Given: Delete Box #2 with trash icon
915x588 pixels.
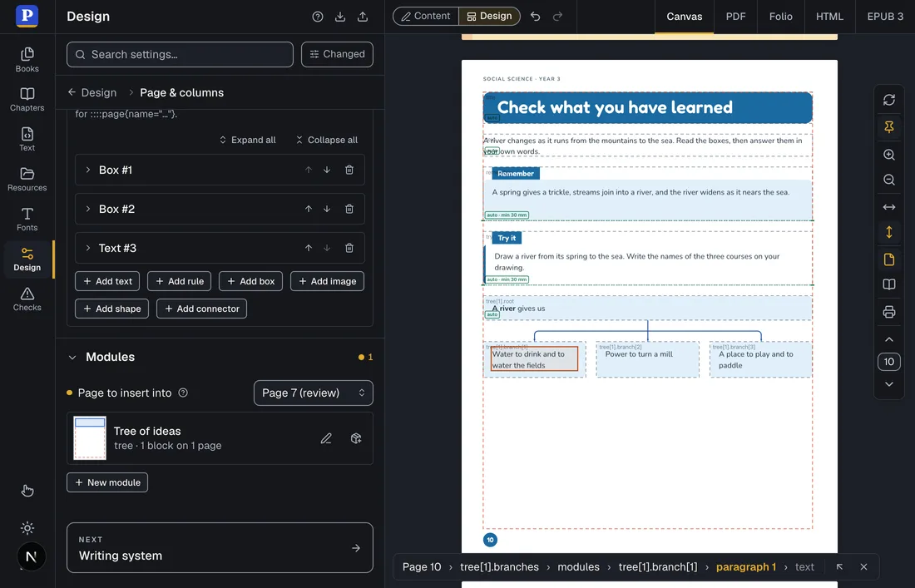Looking at the screenshot, I should point(349,209).
